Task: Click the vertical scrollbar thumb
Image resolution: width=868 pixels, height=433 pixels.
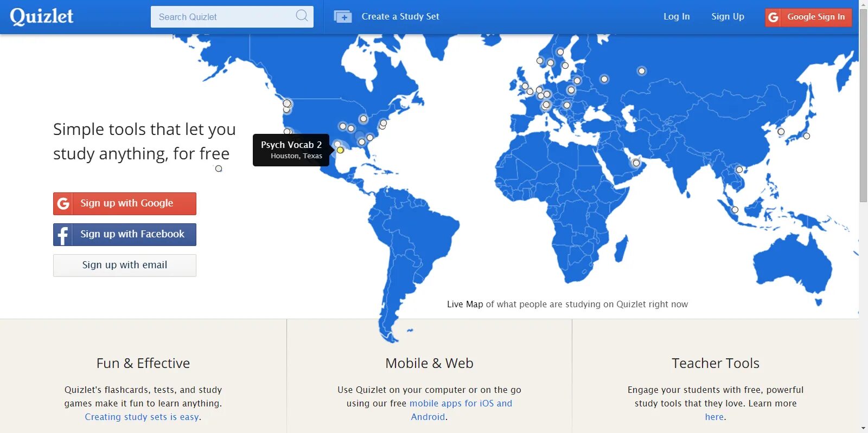Action: [x=863, y=106]
